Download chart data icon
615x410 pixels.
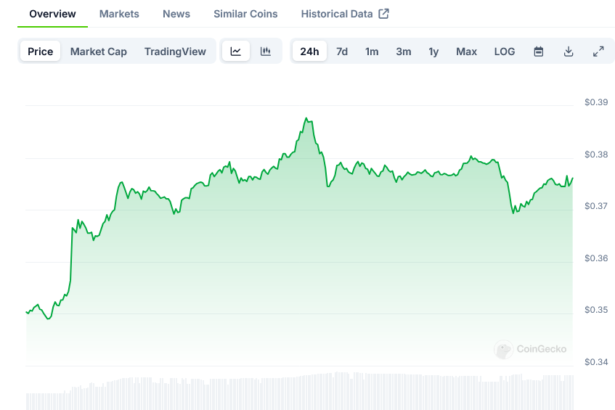(x=568, y=51)
